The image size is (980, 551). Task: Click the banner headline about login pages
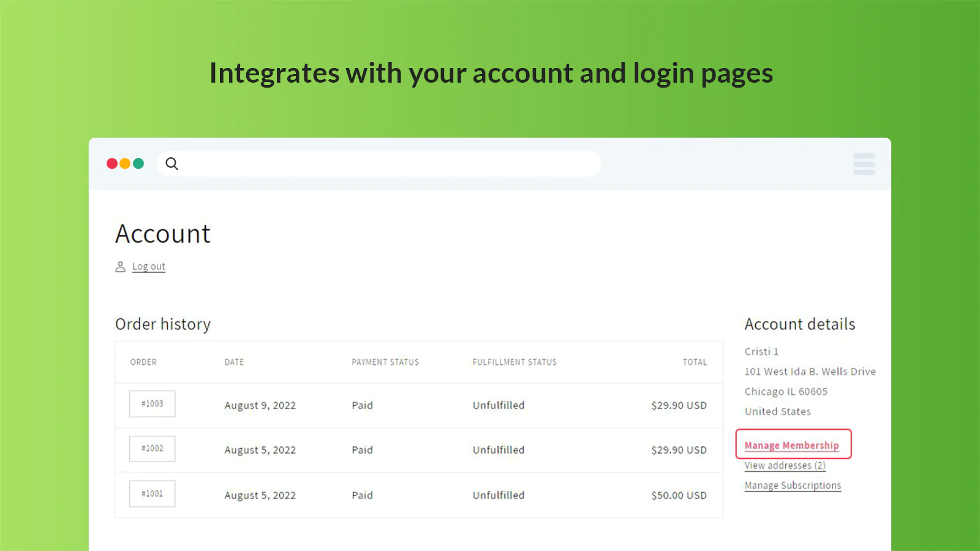pos(491,74)
